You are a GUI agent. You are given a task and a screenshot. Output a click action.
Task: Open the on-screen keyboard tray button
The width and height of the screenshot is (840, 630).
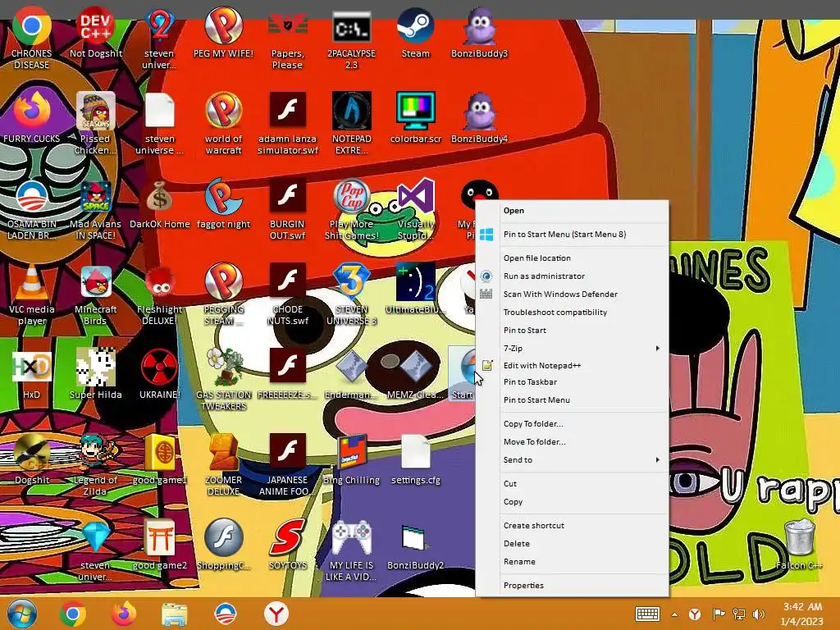(647, 614)
